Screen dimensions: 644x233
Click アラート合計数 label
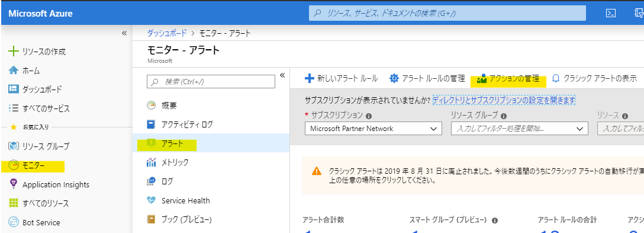pos(323,220)
